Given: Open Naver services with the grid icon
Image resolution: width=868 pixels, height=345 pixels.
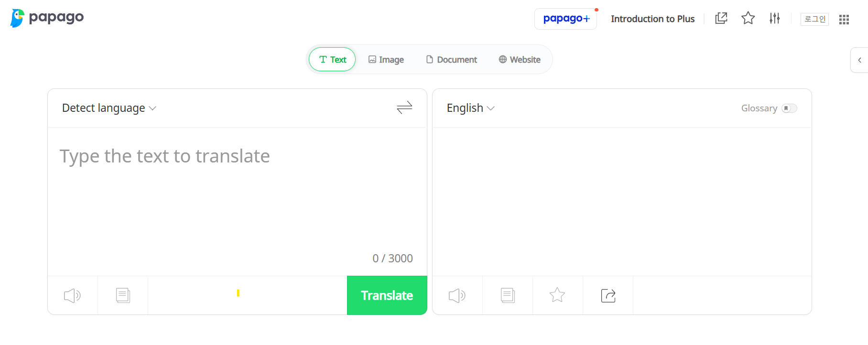Looking at the screenshot, I should (844, 19).
